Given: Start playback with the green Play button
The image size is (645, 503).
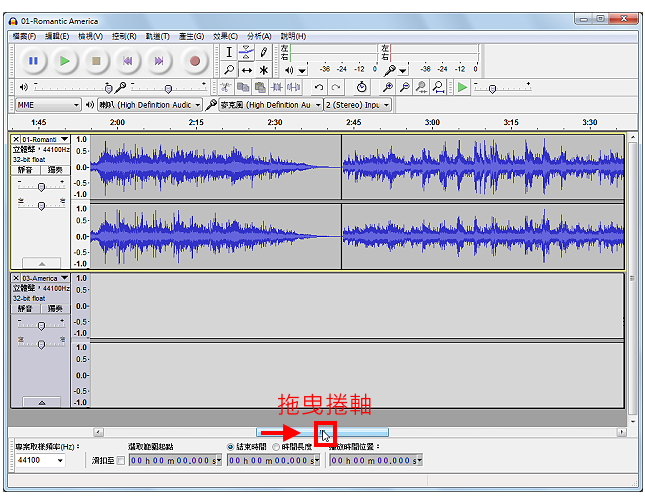Looking at the screenshot, I should tap(65, 61).
